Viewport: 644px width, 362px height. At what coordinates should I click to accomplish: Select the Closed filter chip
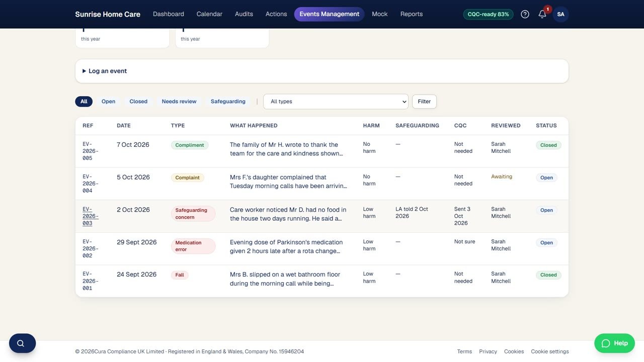(138, 102)
